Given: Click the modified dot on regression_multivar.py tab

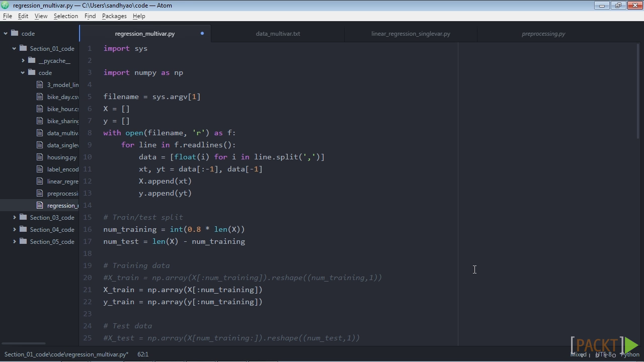Looking at the screenshot, I should (x=202, y=34).
